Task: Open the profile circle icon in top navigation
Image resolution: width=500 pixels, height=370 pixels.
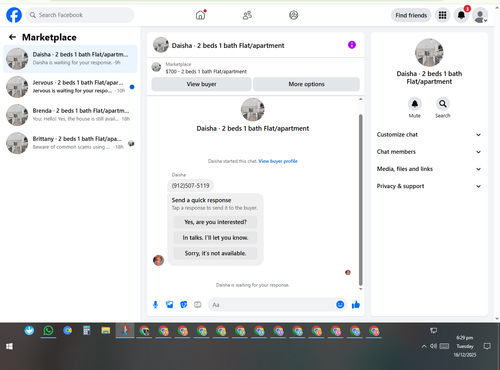Action: (294, 15)
